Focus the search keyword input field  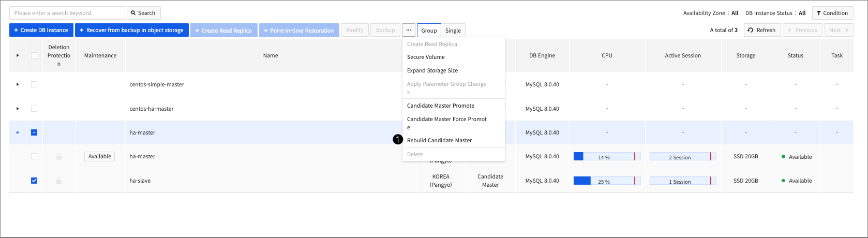(x=67, y=13)
